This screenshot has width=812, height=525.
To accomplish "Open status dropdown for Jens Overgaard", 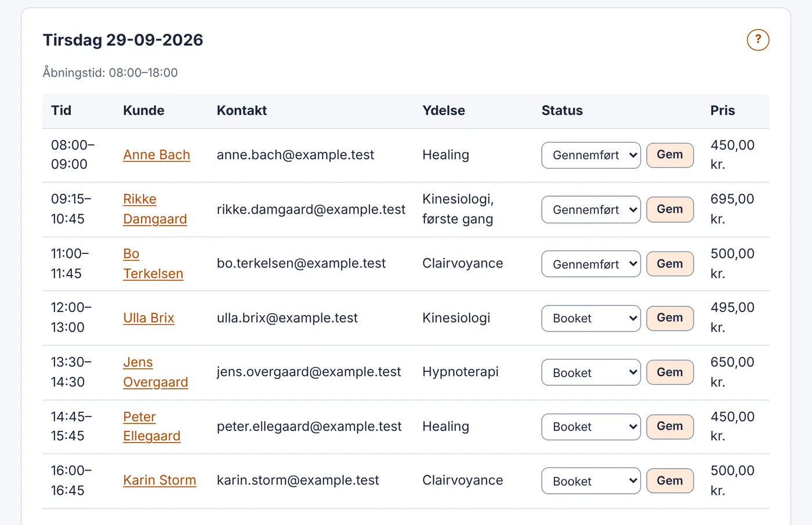I will tap(591, 372).
